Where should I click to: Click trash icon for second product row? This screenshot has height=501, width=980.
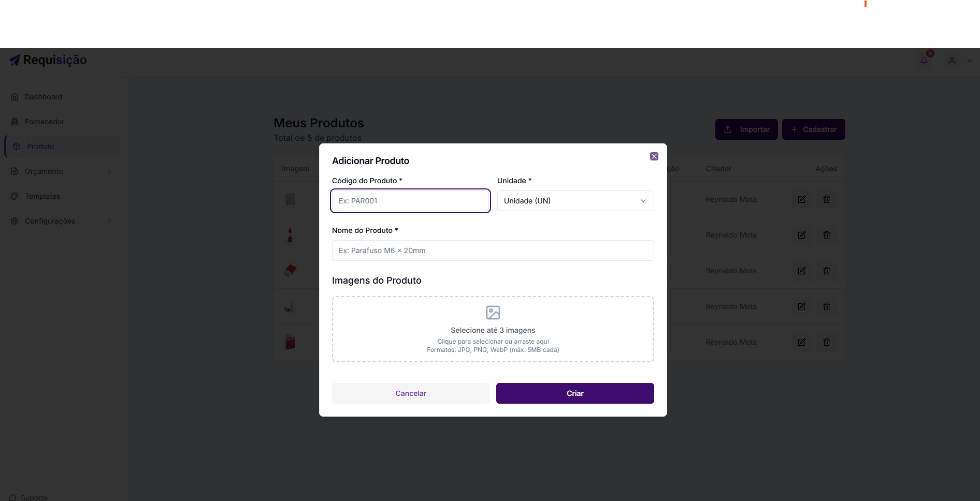coord(827,235)
